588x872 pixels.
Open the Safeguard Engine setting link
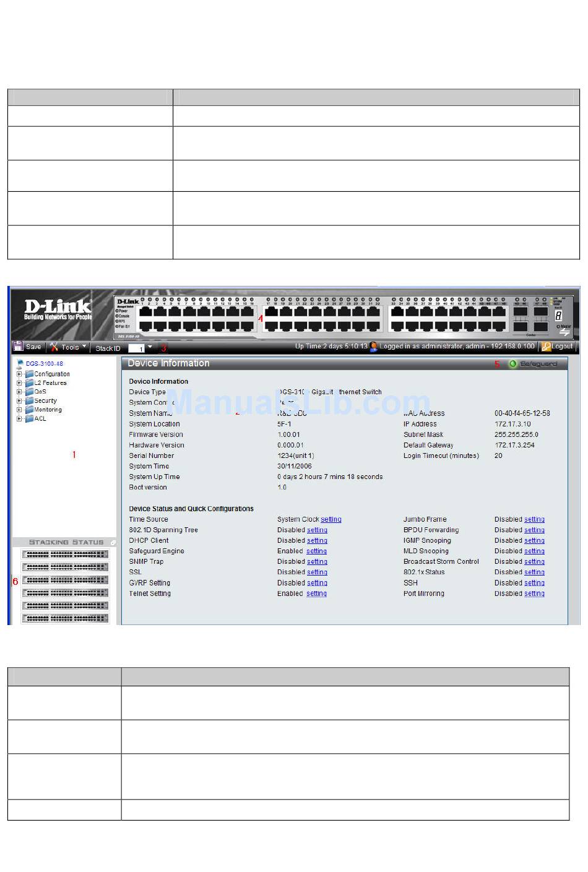pos(316,551)
